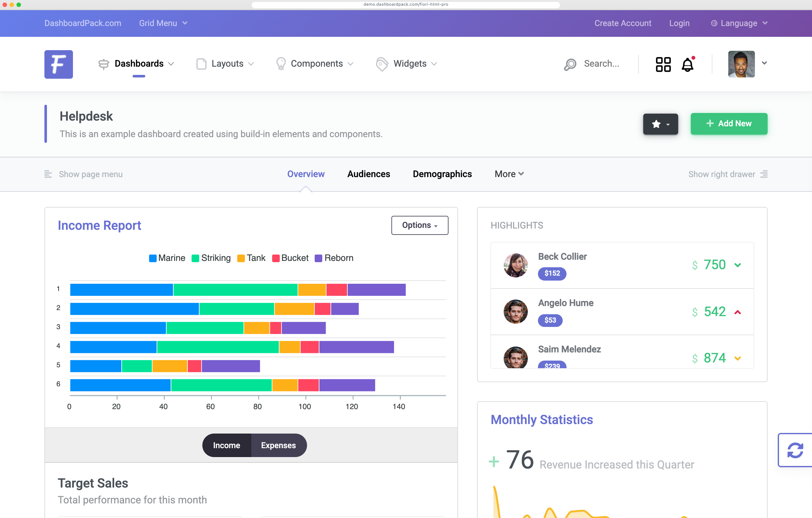This screenshot has width=812, height=518.
Task: Click the refresh icon button on right edge
Action: 795,450
